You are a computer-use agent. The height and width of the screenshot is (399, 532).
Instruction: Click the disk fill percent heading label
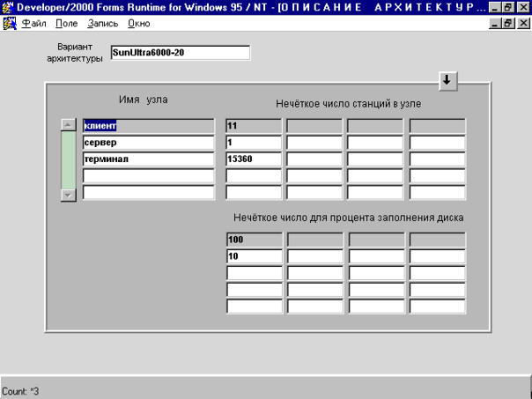point(349,218)
